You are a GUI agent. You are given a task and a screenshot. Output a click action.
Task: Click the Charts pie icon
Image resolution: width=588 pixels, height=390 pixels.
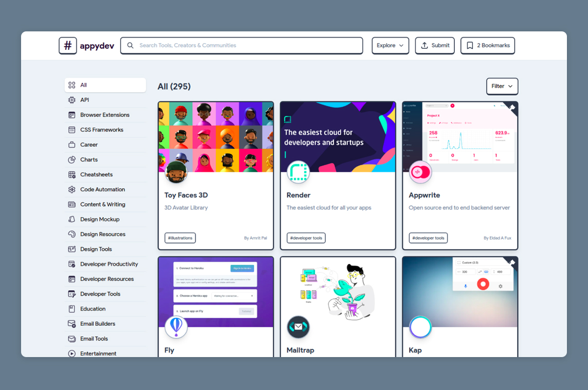71,159
